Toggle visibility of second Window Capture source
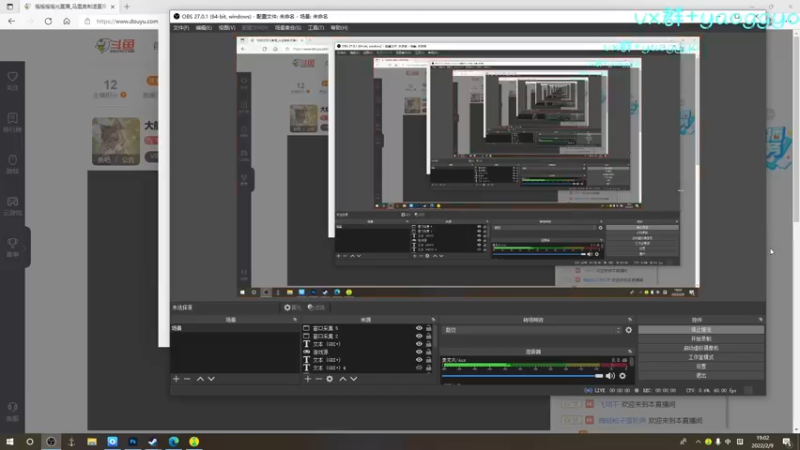The height and width of the screenshot is (450, 800). click(419, 336)
